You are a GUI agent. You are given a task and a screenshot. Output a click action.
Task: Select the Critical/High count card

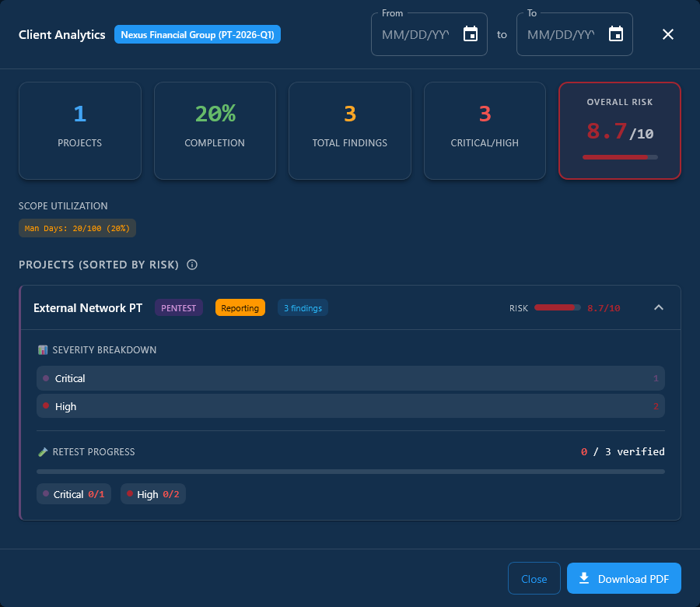click(485, 131)
